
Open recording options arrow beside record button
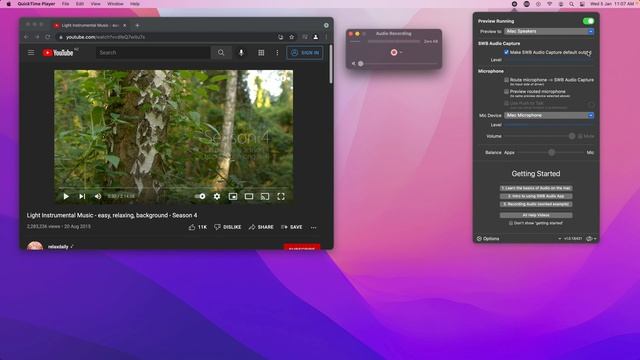[401, 52]
